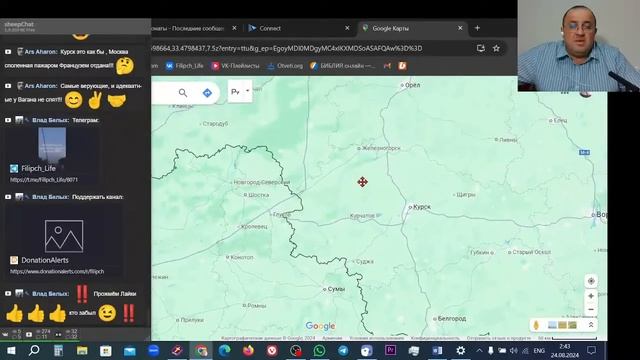Screen dimensions: 640x360
Task: Bookmark this page with the star icon
Action: pyautogui.click(x=496, y=49)
